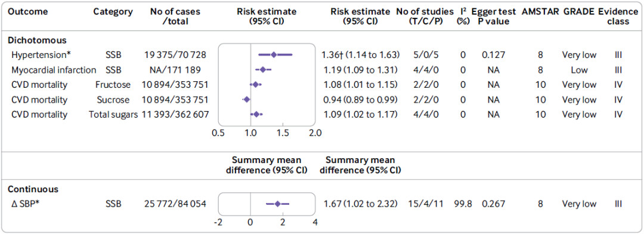Select the Continuous section heading
The height and width of the screenshot is (234, 644).
(x=33, y=189)
